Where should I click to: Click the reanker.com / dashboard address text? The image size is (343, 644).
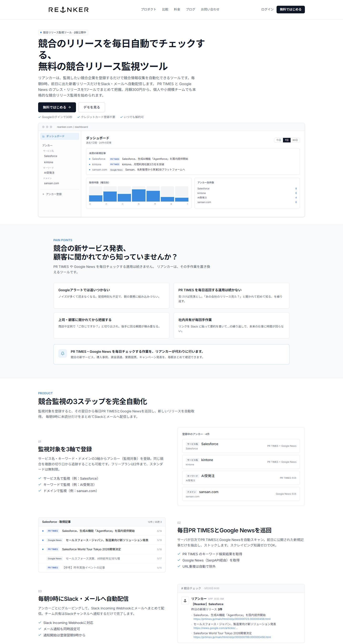(x=72, y=127)
